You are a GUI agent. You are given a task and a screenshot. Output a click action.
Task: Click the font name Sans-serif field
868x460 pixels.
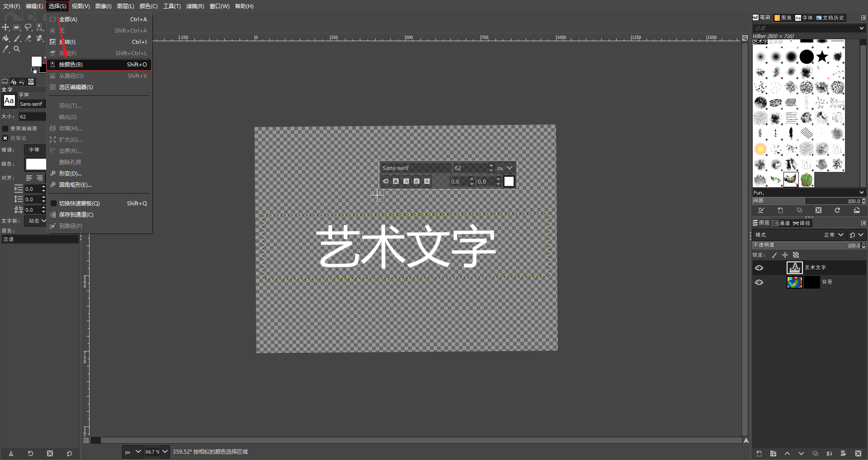coord(32,104)
